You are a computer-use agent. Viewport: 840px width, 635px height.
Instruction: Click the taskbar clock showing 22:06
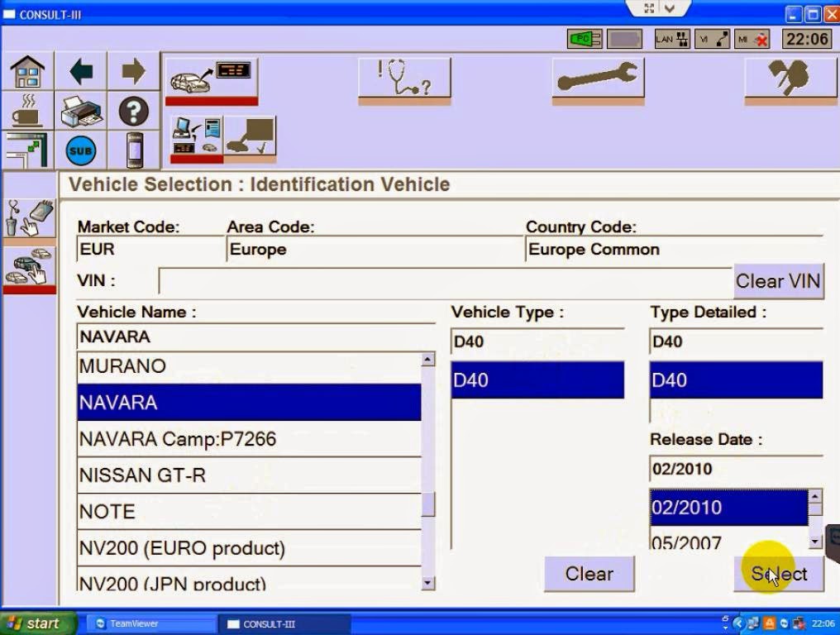point(823,623)
